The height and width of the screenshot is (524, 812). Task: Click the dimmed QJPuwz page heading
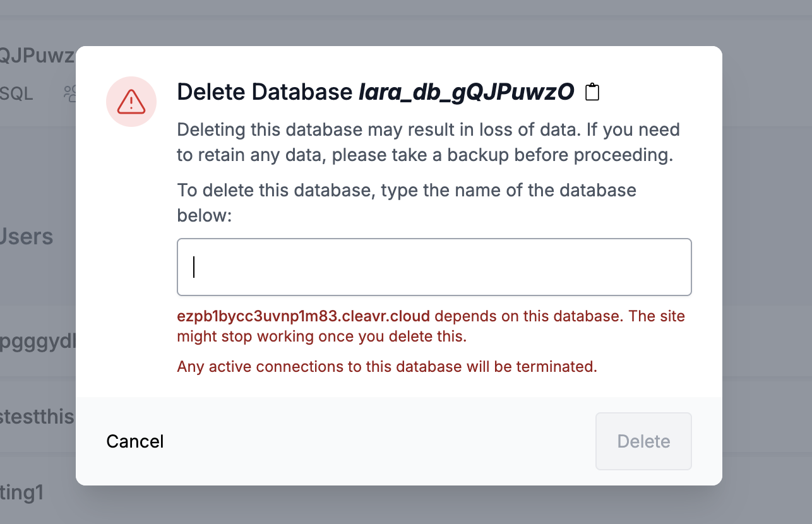click(37, 56)
